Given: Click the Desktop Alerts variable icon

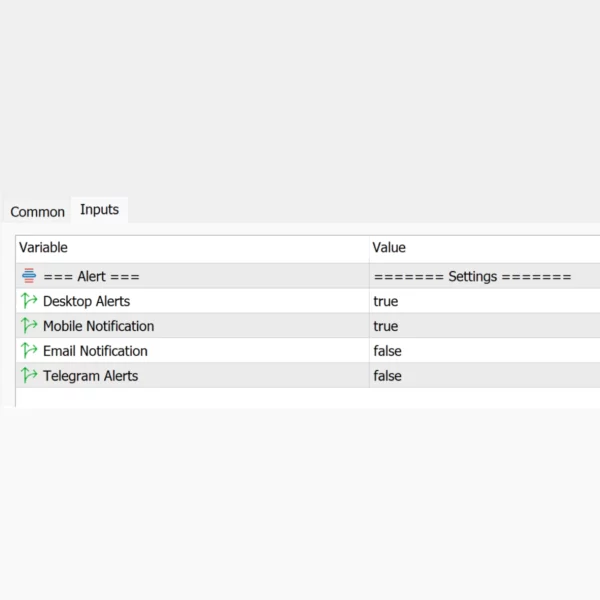Looking at the screenshot, I should coord(29,301).
